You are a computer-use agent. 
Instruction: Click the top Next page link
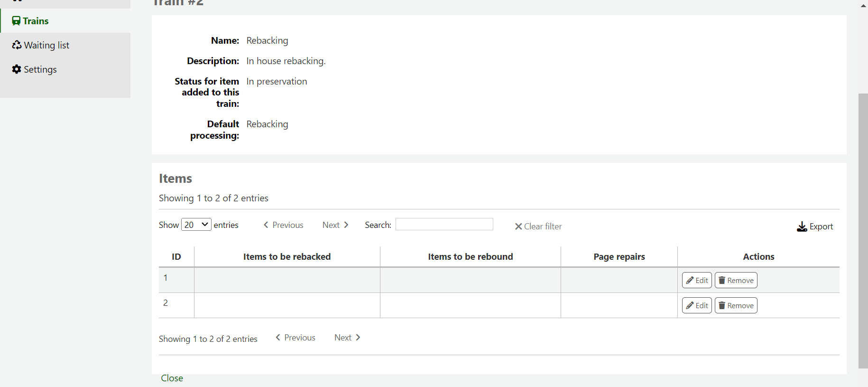(x=335, y=225)
